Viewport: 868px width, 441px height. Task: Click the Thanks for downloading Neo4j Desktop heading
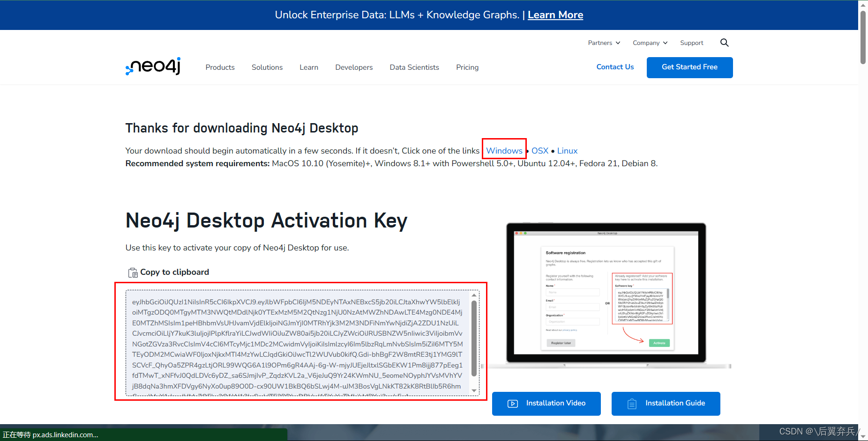pos(242,128)
